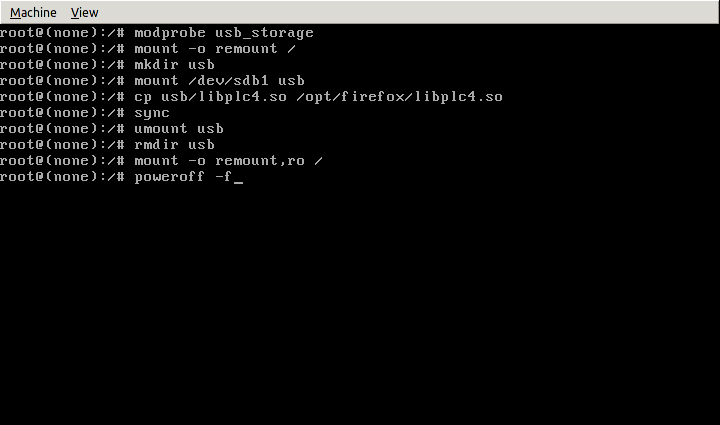
Task: Click the 'poweroff' command word
Action: (166, 177)
